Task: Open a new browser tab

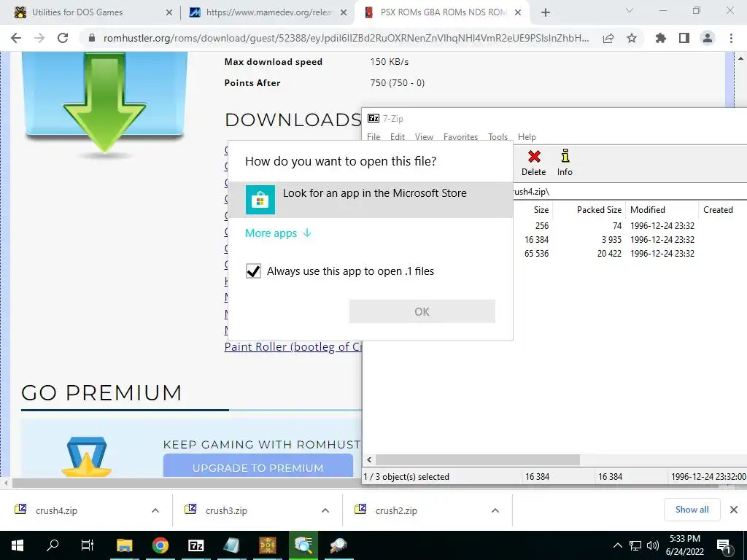Action: pyautogui.click(x=546, y=12)
